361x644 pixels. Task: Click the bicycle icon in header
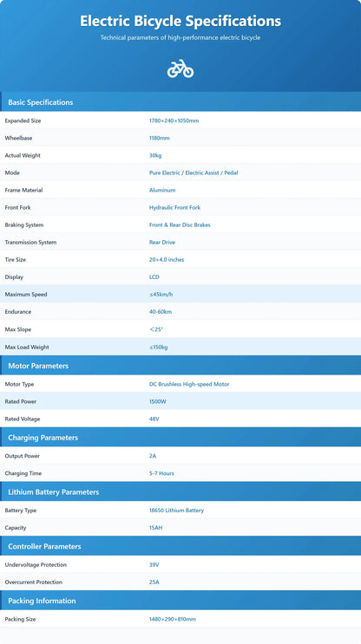point(180,68)
